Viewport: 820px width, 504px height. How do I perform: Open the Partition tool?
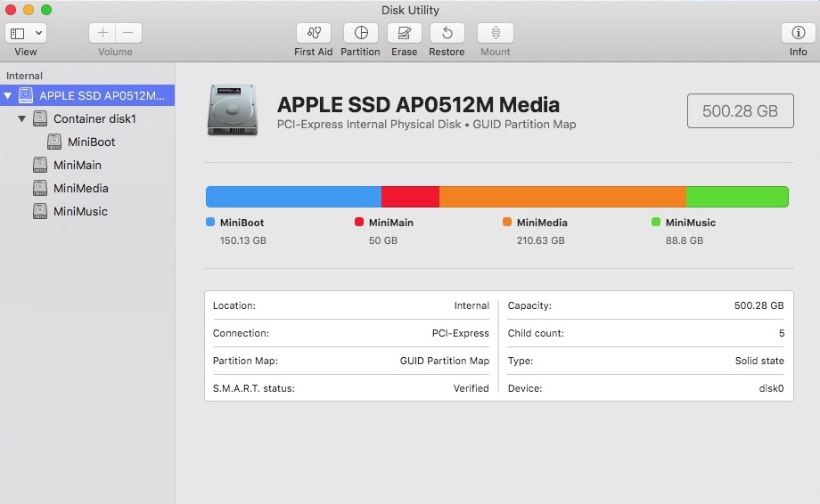click(x=361, y=34)
